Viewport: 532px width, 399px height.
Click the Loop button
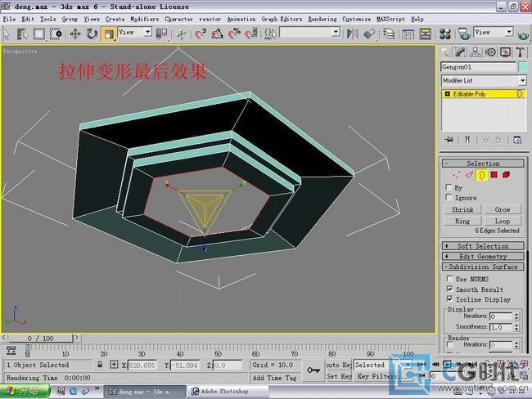[503, 221]
